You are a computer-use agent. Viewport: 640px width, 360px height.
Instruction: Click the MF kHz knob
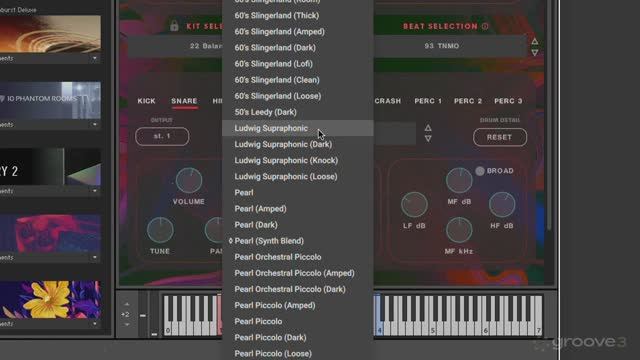[459, 230]
